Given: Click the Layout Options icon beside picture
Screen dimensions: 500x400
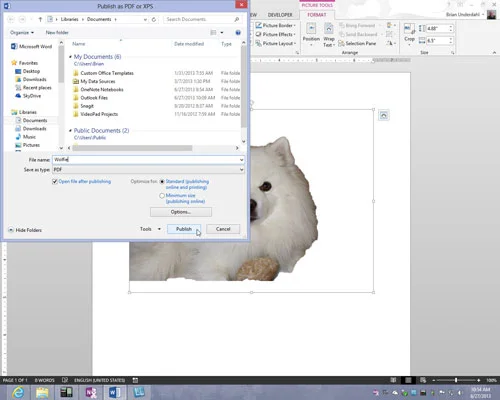Looking at the screenshot, I should (x=384, y=115).
